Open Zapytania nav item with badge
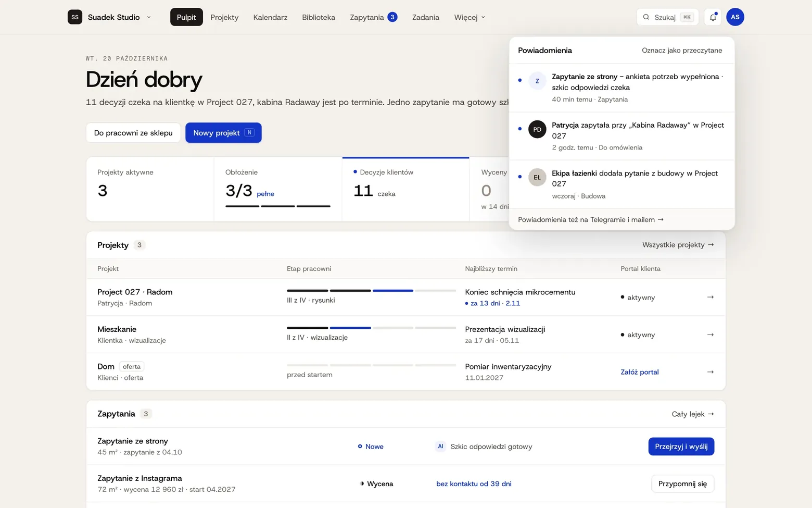This screenshot has width=812, height=508. tap(374, 17)
